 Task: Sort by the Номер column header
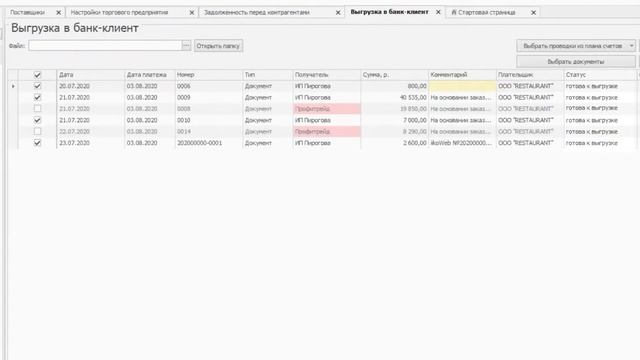[x=209, y=75]
